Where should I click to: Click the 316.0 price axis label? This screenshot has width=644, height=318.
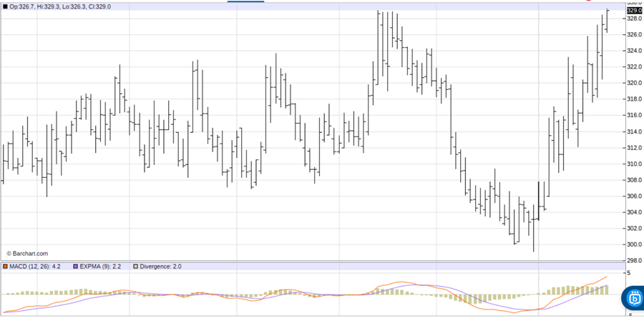[x=634, y=115]
